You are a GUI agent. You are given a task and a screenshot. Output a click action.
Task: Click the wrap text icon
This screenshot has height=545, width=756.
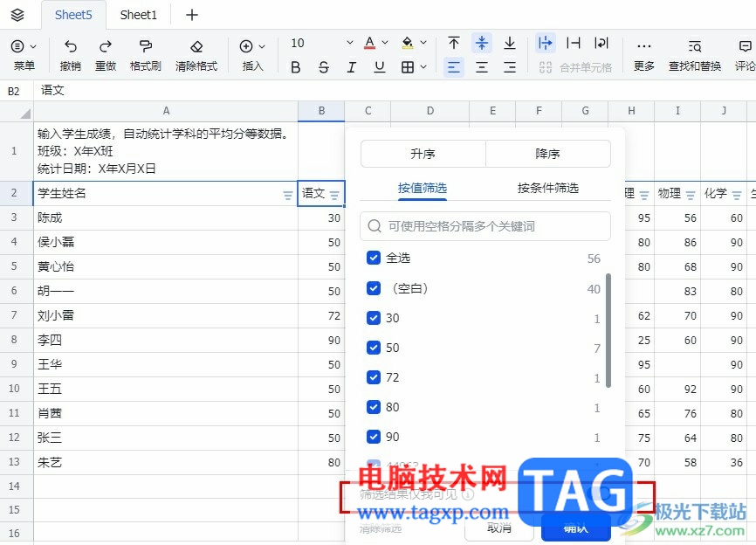tap(601, 43)
